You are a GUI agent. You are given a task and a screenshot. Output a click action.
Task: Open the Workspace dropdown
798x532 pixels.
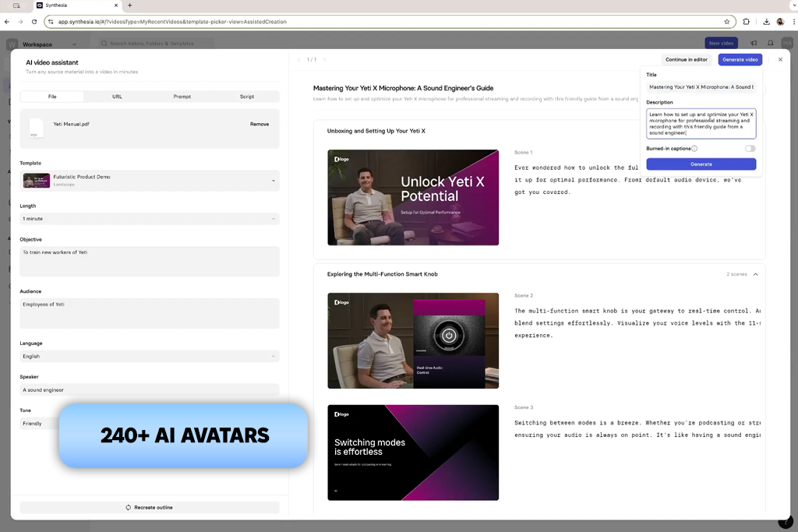click(49, 44)
